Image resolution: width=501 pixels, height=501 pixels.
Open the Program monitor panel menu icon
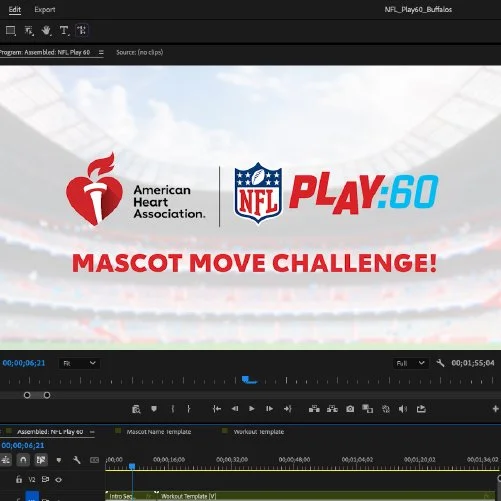click(101, 52)
